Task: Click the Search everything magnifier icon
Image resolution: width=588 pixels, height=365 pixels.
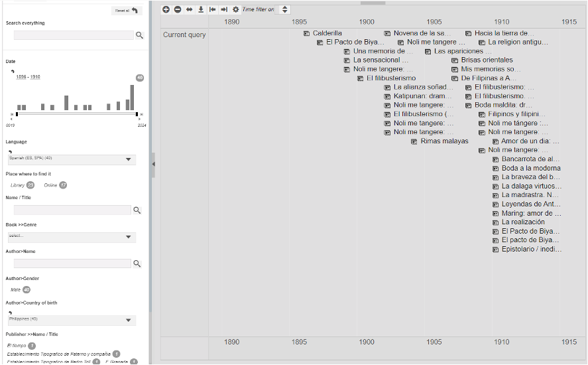Action: pos(139,35)
